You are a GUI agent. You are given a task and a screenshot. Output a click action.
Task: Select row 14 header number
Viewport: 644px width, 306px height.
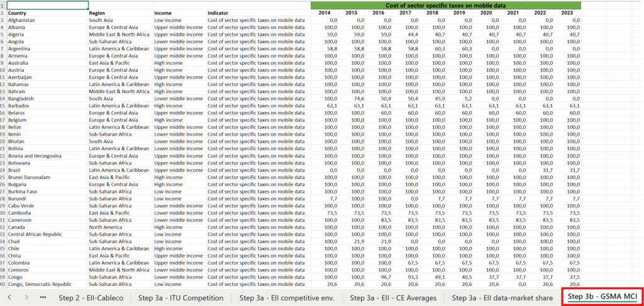point(3,99)
